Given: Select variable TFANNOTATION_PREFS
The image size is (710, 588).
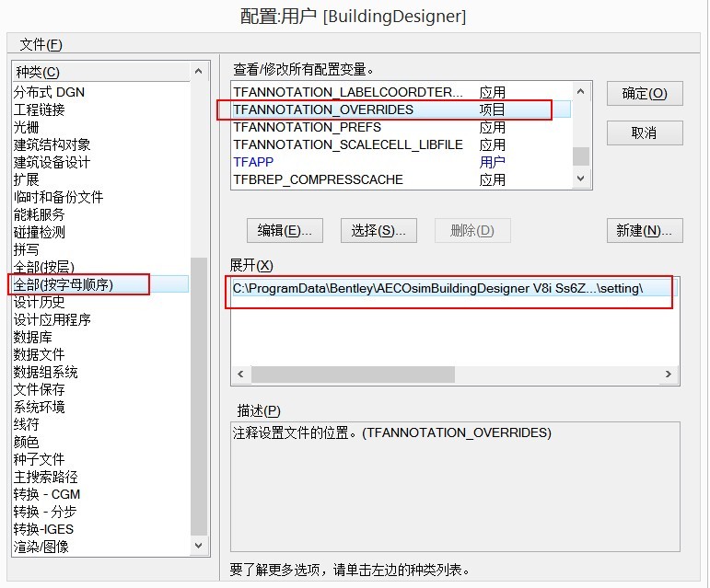Looking at the screenshot, I should point(402,127).
